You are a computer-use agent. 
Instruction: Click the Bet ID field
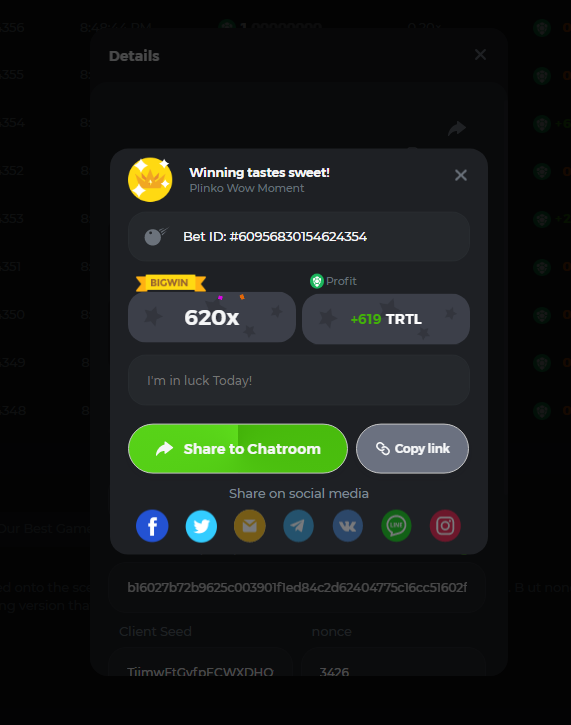(x=299, y=237)
